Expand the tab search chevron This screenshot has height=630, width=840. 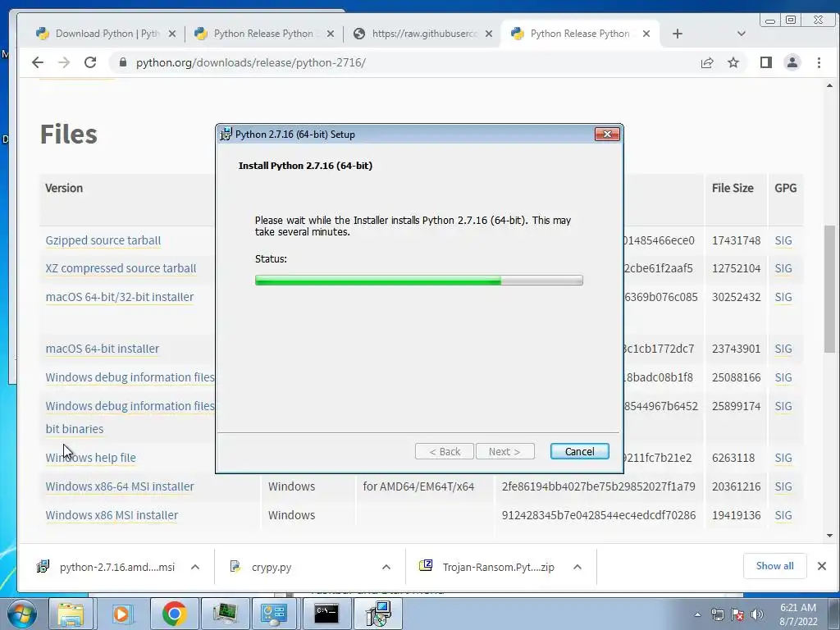(x=742, y=34)
